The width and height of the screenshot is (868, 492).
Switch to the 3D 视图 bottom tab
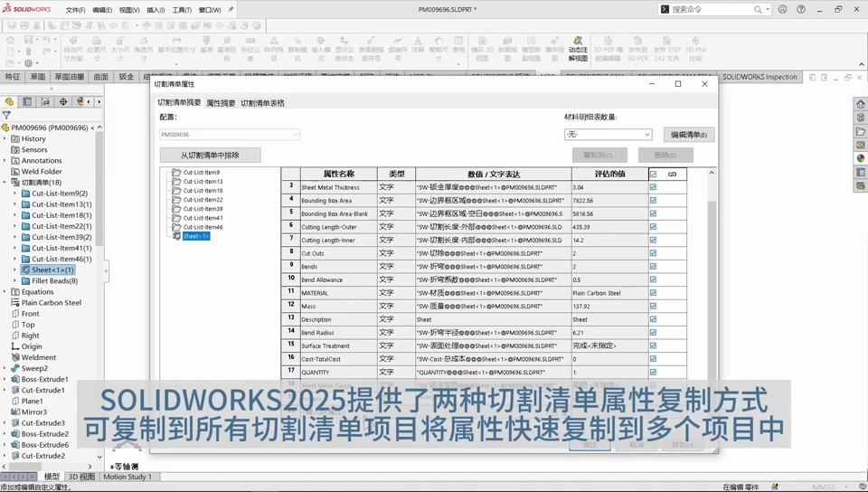point(81,477)
